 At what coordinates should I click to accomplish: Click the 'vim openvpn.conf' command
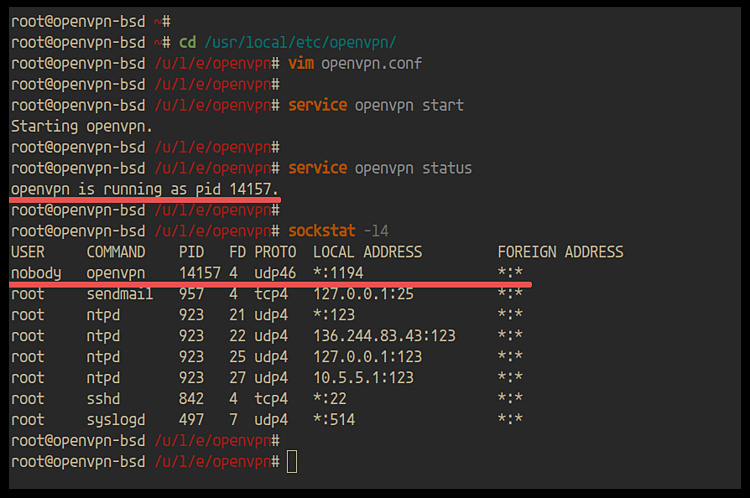pyautogui.click(x=354, y=63)
